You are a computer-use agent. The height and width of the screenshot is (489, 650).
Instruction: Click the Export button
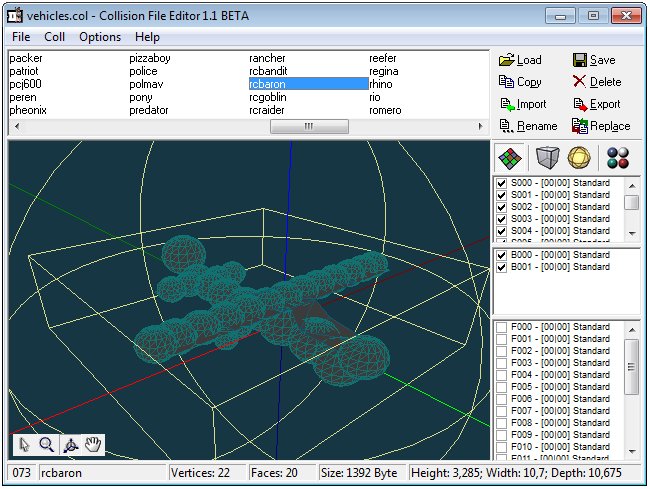point(597,104)
